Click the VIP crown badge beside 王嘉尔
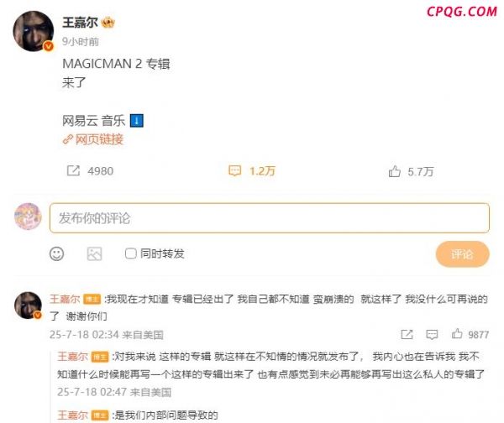This screenshot has height=423, width=504. (108, 23)
